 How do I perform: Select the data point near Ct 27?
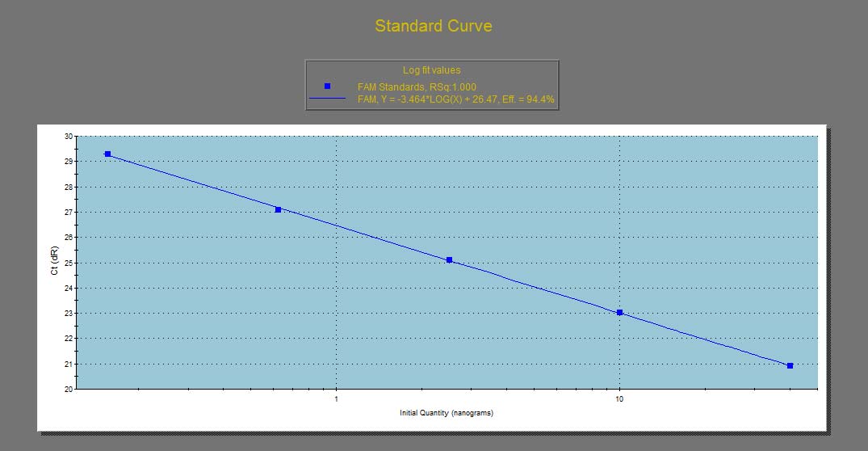(x=278, y=209)
